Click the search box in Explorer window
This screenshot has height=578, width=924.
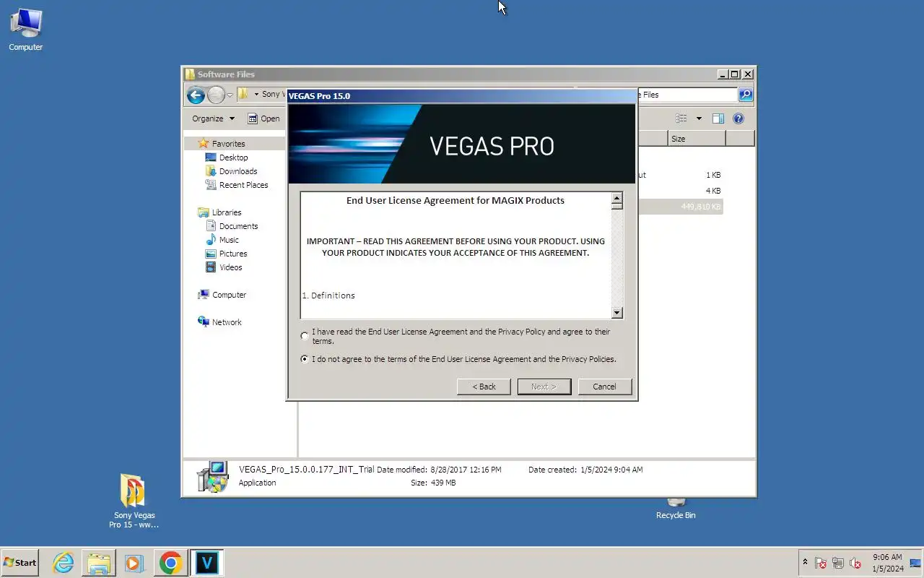pyautogui.click(x=687, y=95)
